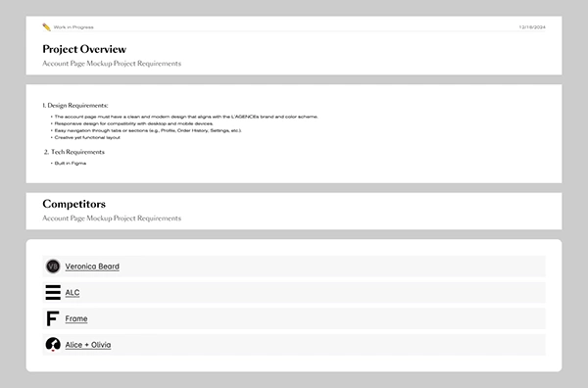
Task: Select the Competitors heading
Action: tap(73, 204)
